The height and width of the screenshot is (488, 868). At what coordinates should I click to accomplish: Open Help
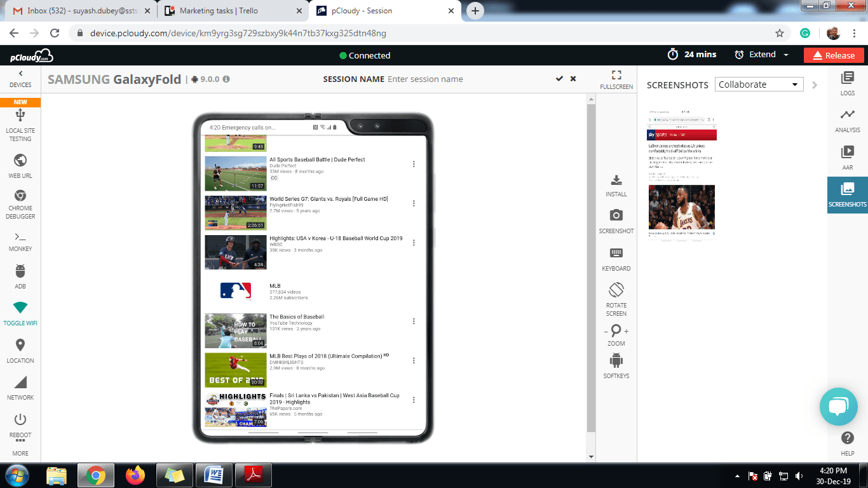[848, 444]
